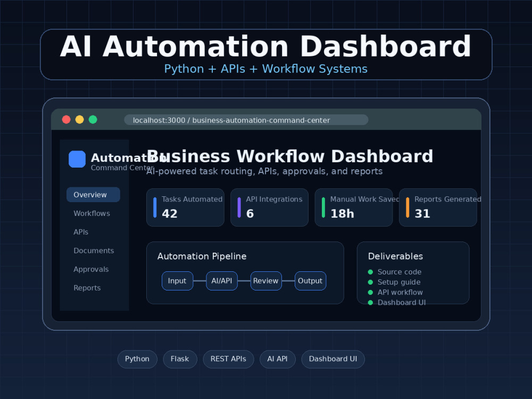Click the Dashboard UI deliverable item
532x399 pixels.
402,302
